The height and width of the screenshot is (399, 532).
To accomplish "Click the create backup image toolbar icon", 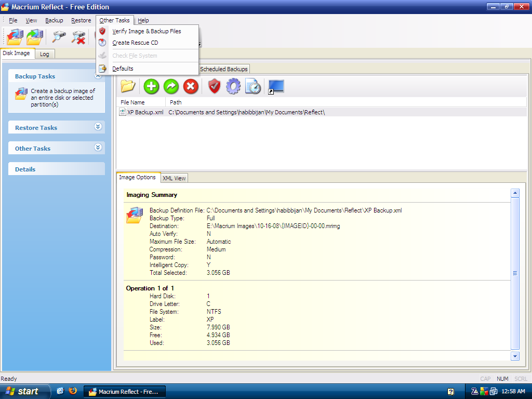I will 15,37.
